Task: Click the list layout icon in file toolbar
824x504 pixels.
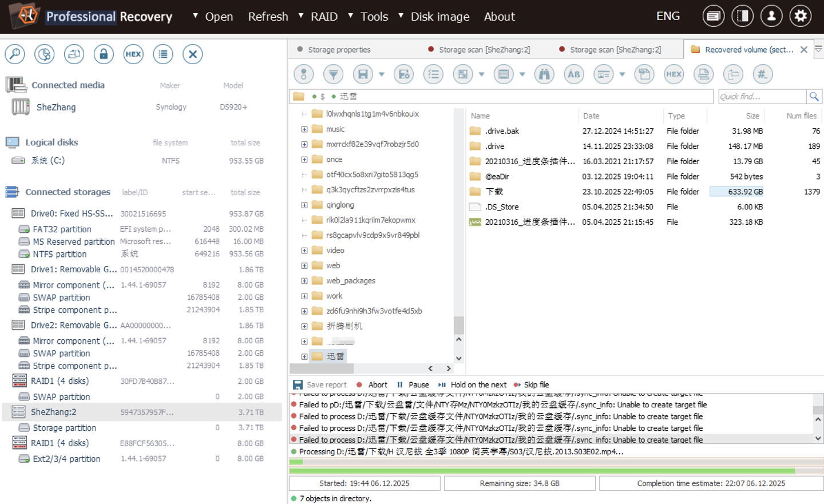Action: tap(504, 74)
